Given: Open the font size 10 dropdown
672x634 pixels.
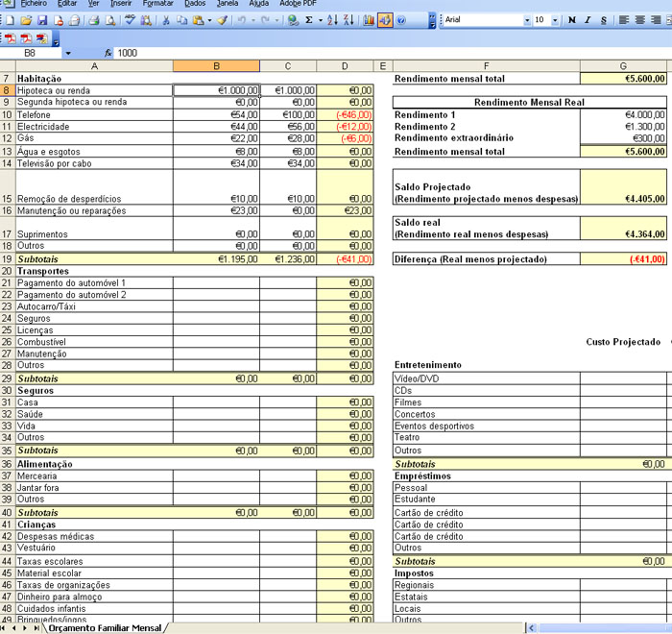Looking at the screenshot, I should pos(555,20).
